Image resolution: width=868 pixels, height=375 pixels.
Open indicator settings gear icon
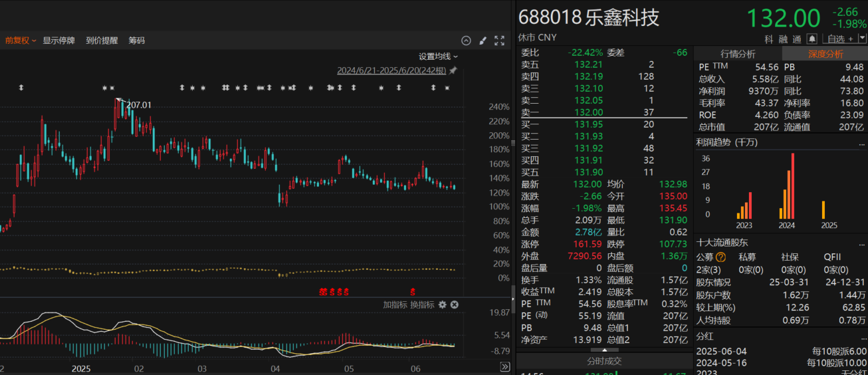point(443,305)
